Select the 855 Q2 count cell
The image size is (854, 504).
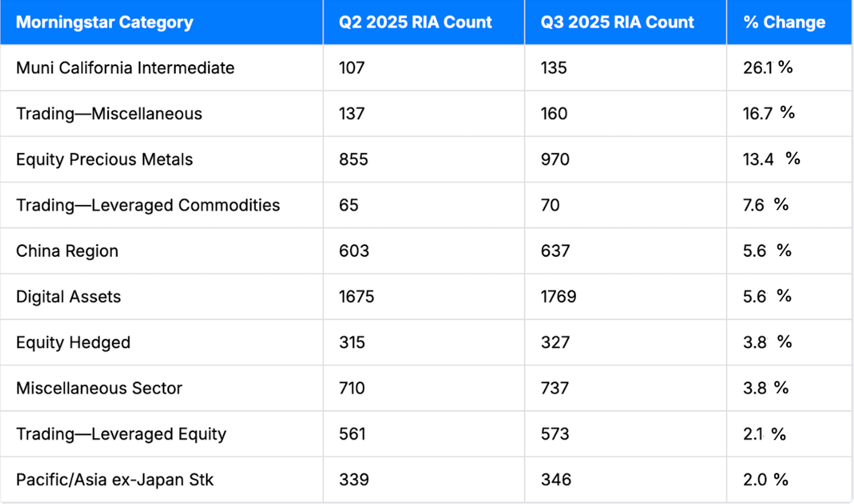point(353,159)
